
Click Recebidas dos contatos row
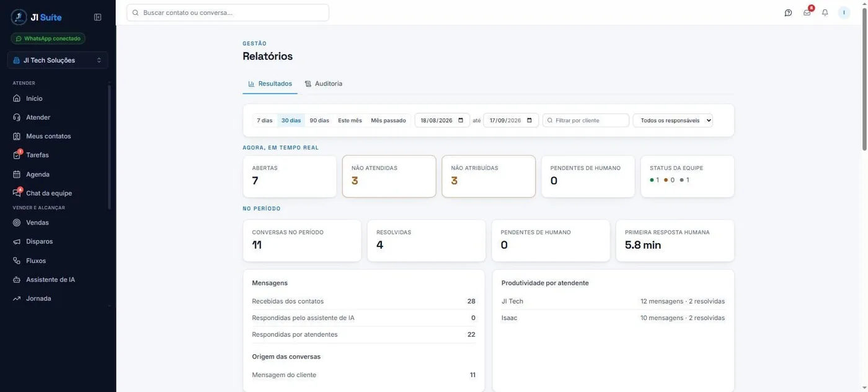[x=364, y=301]
